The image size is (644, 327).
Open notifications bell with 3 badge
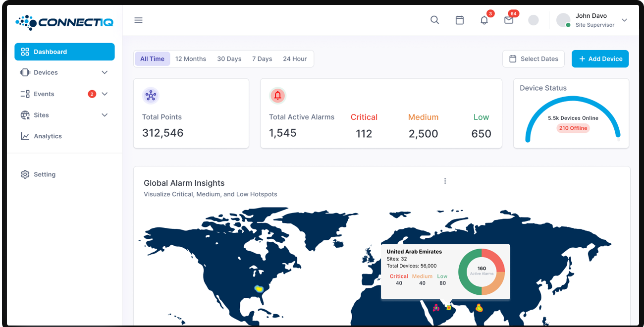[x=484, y=20]
